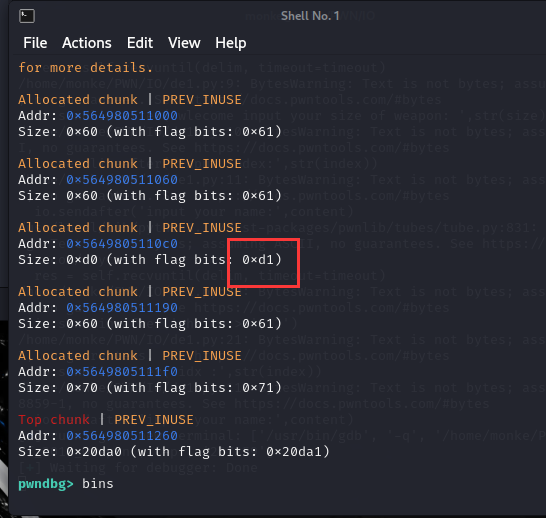The image size is (546, 518).
Task: Click the Shell No. 1 window title
Action: point(310,16)
